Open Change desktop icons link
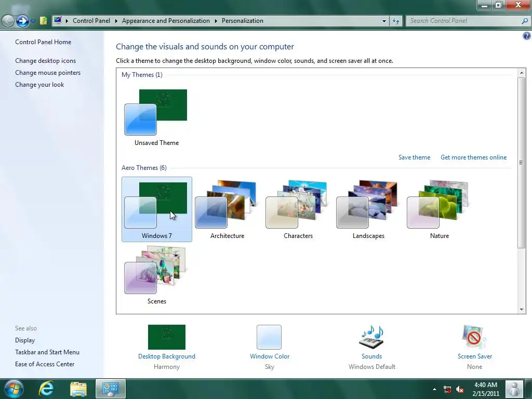 tap(46, 61)
